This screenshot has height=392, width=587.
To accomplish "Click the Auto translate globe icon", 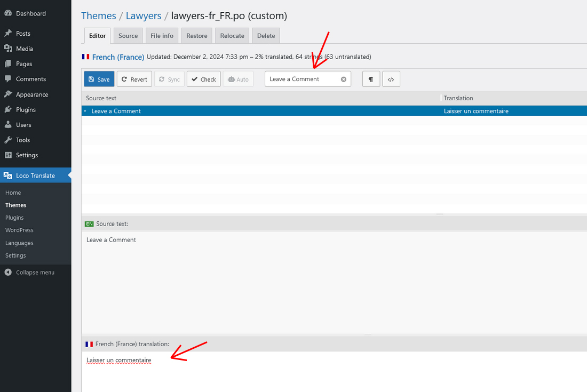I will [x=238, y=78].
